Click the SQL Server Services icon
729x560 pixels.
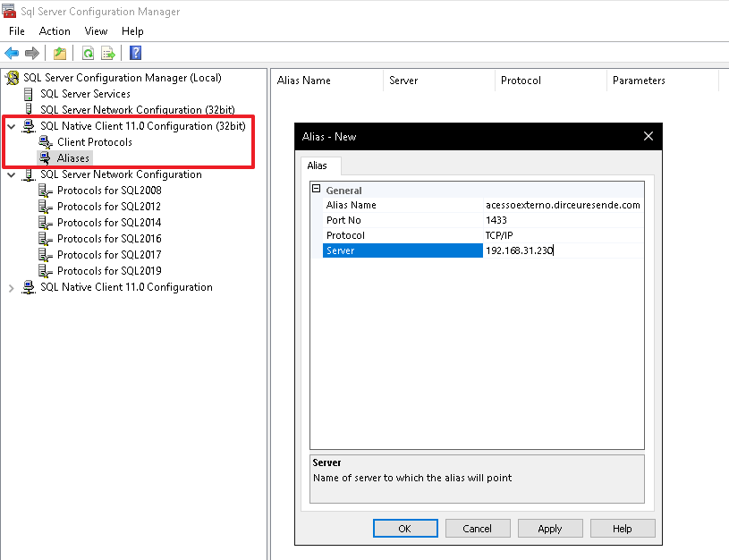click(x=29, y=94)
